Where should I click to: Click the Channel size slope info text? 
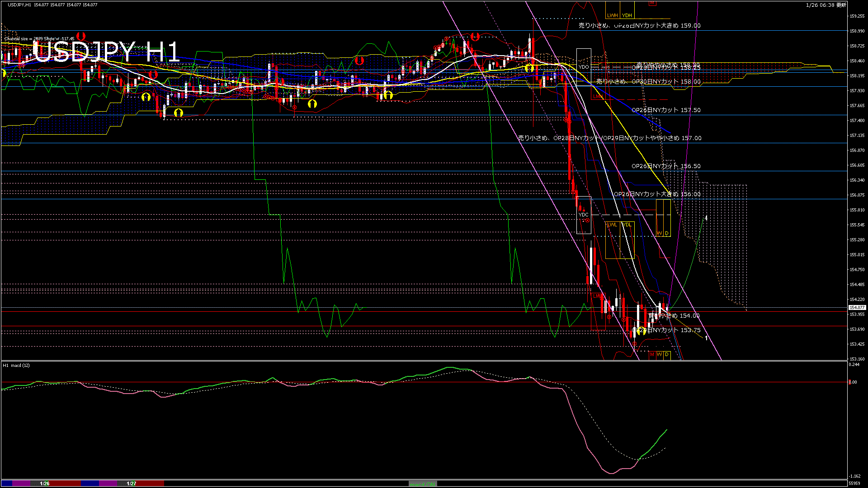click(39, 39)
